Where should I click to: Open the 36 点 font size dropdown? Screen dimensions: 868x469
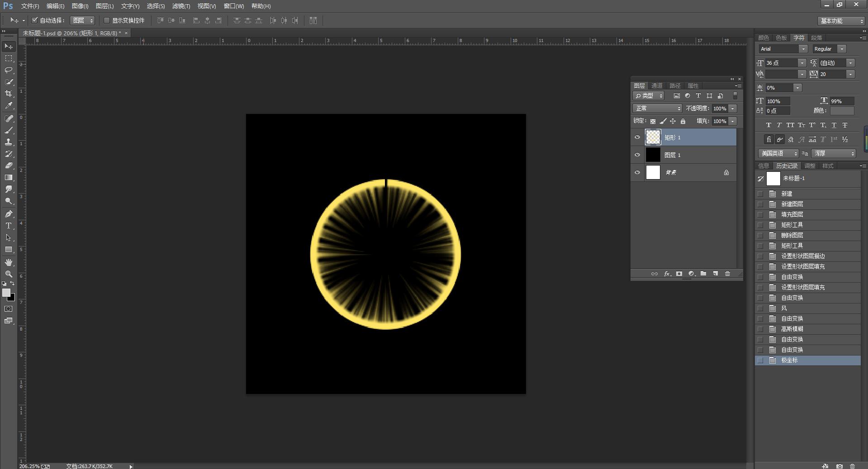[x=802, y=63]
